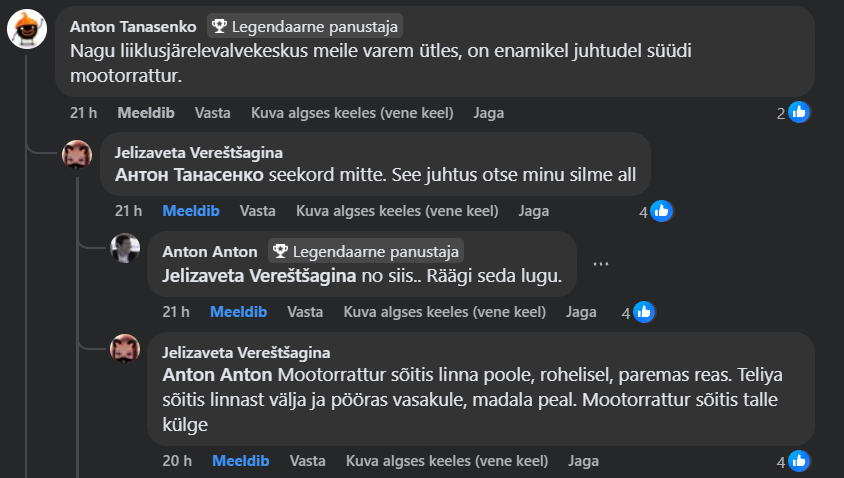Click like reaction icon on 'seekord mitte' reply
Image resolution: width=844 pixels, height=478 pixels.
pyautogui.click(x=661, y=211)
